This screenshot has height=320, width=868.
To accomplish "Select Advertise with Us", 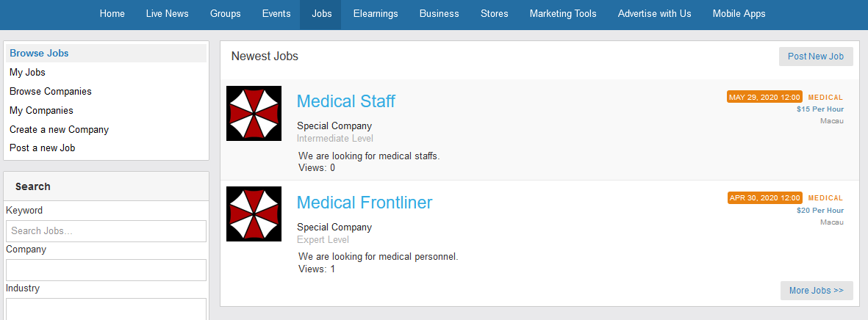I will pyautogui.click(x=654, y=14).
